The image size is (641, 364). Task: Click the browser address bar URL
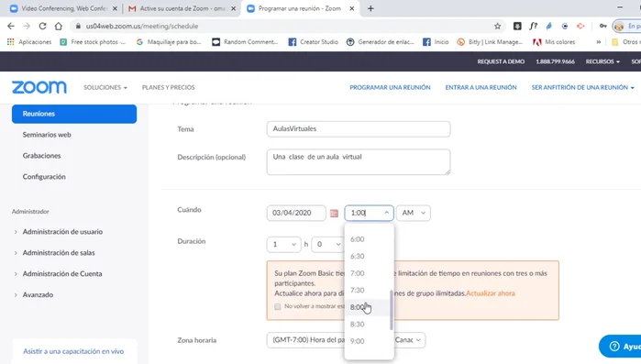pyautogui.click(x=142, y=27)
